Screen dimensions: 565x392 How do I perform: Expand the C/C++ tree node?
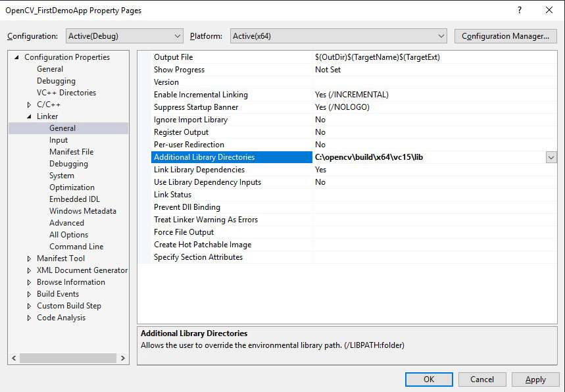29,105
